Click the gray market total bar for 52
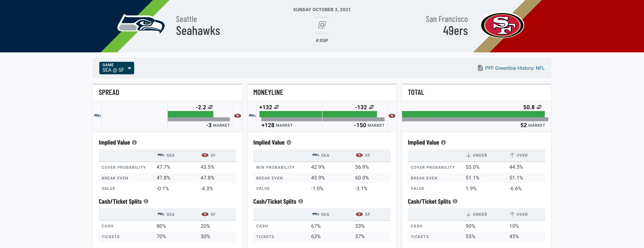 pos(475,119)
